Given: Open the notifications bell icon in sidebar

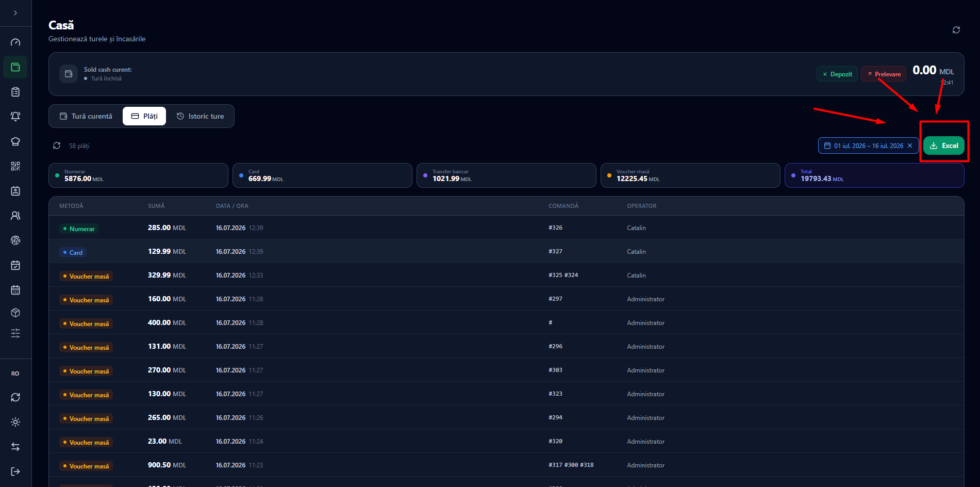Looking at the screenshot, I should pyautogui.click(x=15, y=117).
